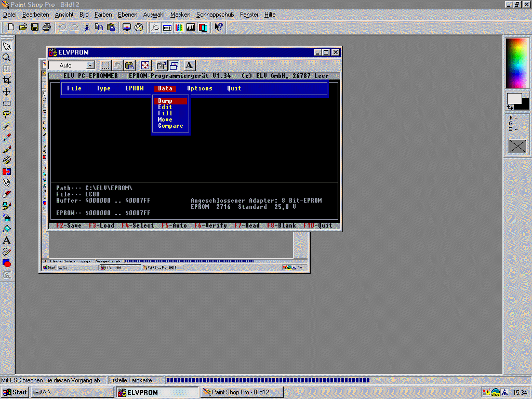Select the Dropper tool
This screenshot has width=532, height=399.
(7, 137)
